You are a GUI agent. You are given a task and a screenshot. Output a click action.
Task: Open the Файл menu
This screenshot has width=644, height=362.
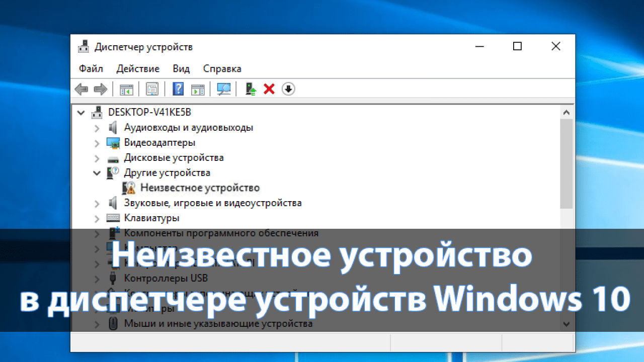point(91,69)
